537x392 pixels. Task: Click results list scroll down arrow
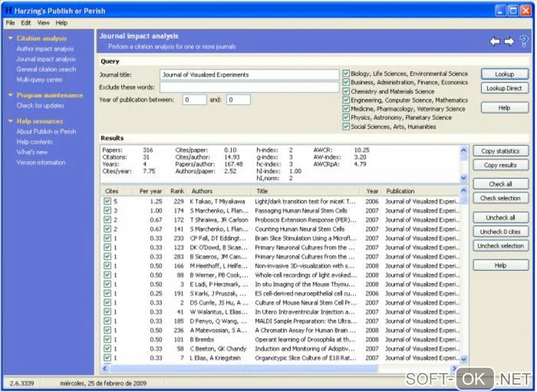(x=464, y=359)
